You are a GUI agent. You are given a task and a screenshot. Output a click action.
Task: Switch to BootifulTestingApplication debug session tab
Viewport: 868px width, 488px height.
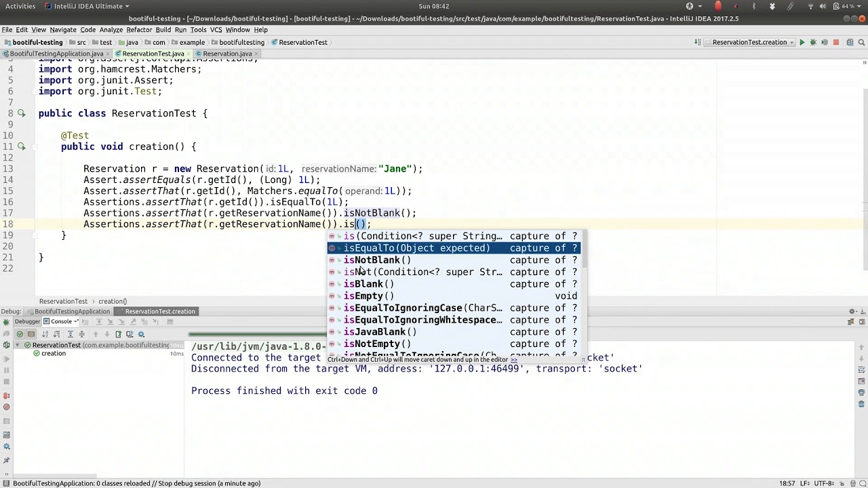(x=67, y=311)
